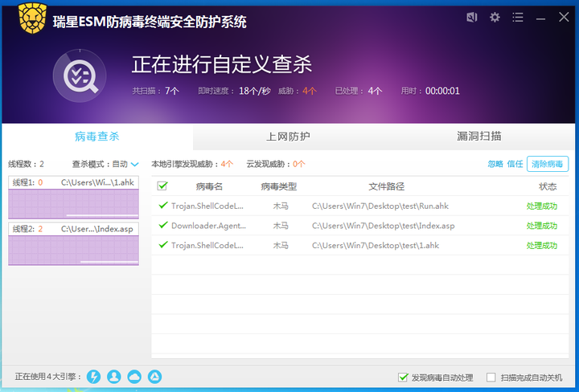
Task: Switch to the 上网防护 tab
Action: click(x=288, y=137)
